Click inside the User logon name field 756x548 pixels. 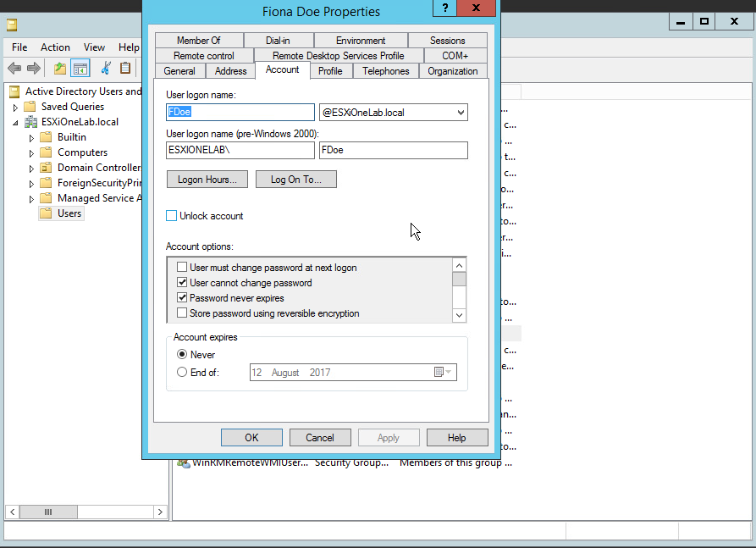click(240, 112)
